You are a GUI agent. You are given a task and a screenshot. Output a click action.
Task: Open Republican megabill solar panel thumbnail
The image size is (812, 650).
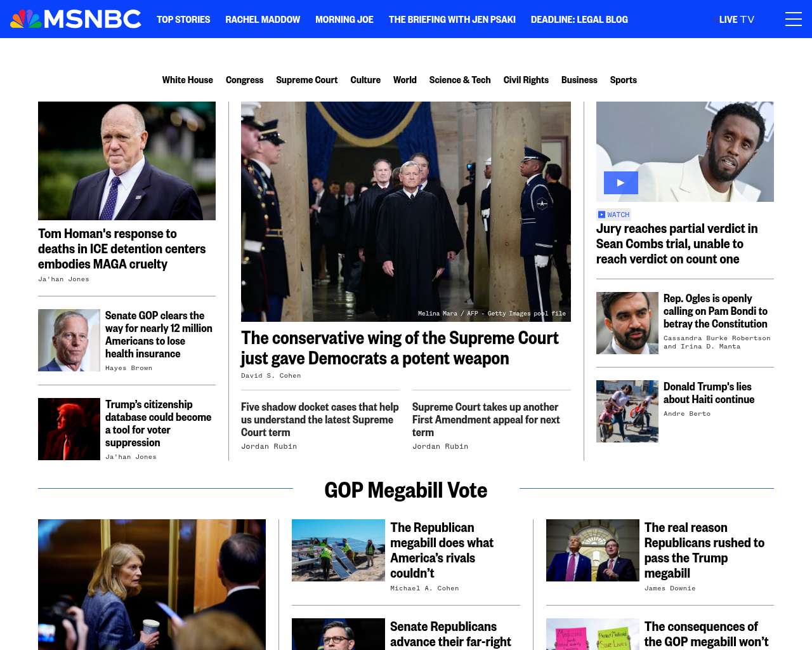338,550
